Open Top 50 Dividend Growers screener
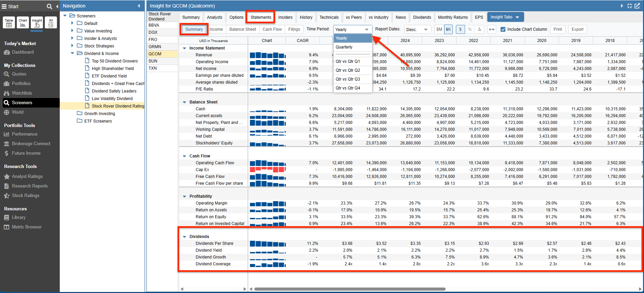Image resolution: width=644 pixels, height=293 pixels. tap(115, 61)
